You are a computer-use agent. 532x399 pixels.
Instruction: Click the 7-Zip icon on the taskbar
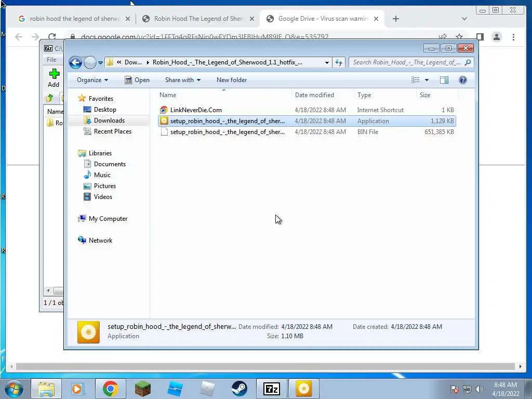(x=271, y=389)
